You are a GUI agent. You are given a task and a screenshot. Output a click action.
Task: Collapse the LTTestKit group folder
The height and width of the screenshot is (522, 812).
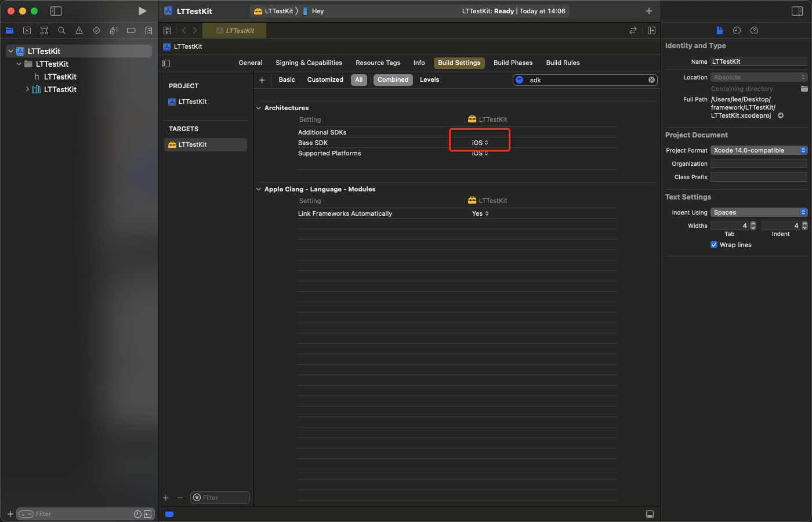(x=19, y=64)
